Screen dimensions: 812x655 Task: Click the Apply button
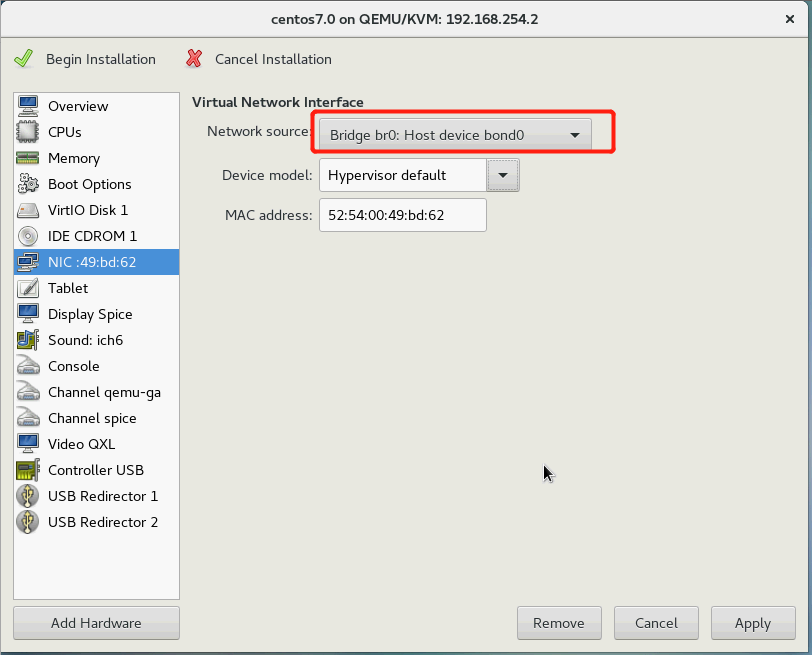pos(753,624)
